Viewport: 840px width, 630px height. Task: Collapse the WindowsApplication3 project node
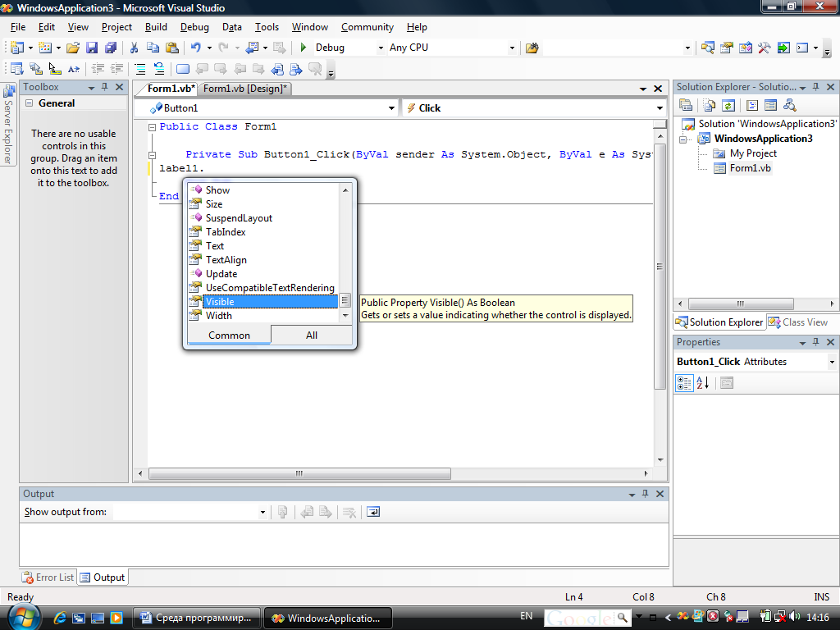click(683, 139)
